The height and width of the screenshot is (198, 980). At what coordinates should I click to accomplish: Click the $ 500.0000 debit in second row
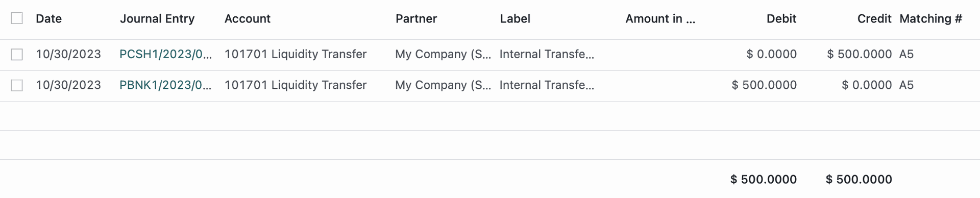pyautogui.click(x=764, y=85)
